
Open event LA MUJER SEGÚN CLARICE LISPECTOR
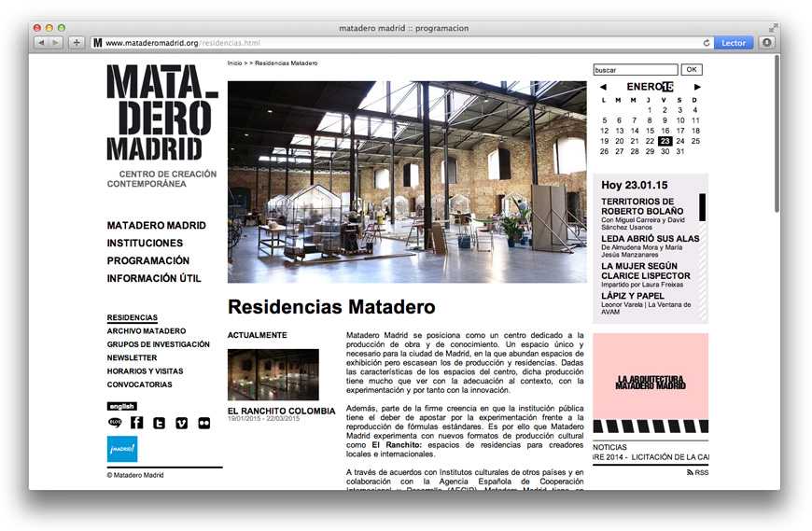click(x=646, y=271)
